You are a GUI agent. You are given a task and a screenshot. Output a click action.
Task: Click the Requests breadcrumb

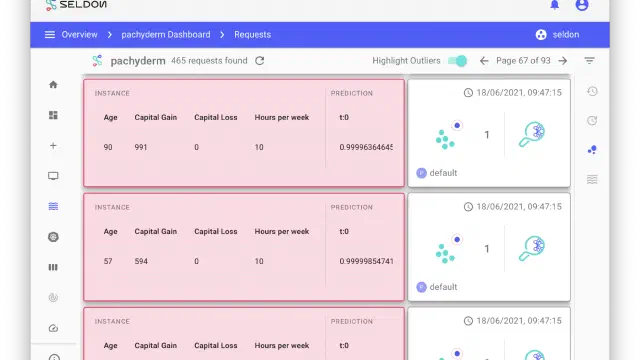click(x=252, y=35)
